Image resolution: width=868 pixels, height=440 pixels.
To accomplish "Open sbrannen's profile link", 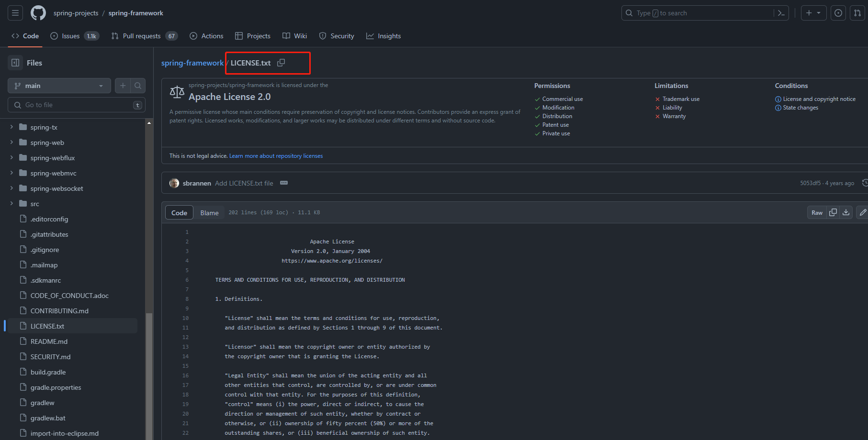I will pyautogui.click(x=197, y=183).
